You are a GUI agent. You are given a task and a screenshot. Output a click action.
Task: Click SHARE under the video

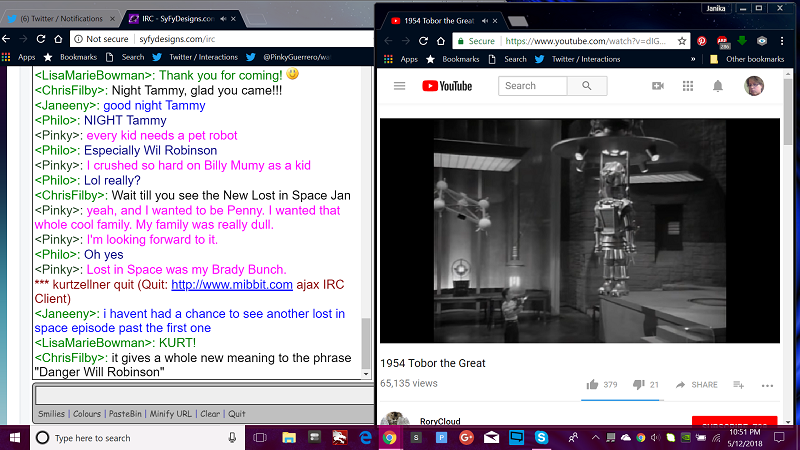(x=696, y=385)
